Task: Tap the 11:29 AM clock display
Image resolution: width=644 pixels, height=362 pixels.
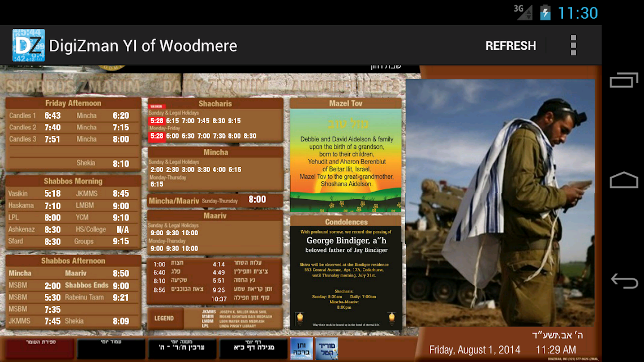Action: [x=556, y=350]
